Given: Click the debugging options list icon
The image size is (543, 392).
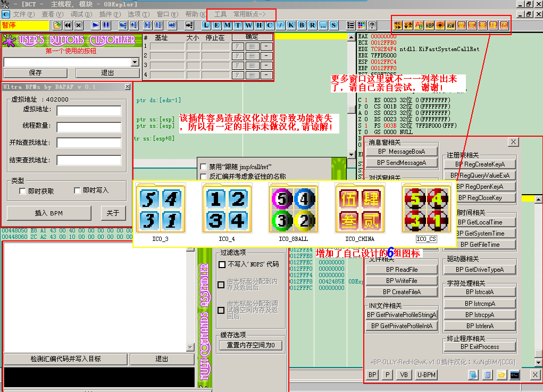Looking at the screenshot, I should click(350, 26).
